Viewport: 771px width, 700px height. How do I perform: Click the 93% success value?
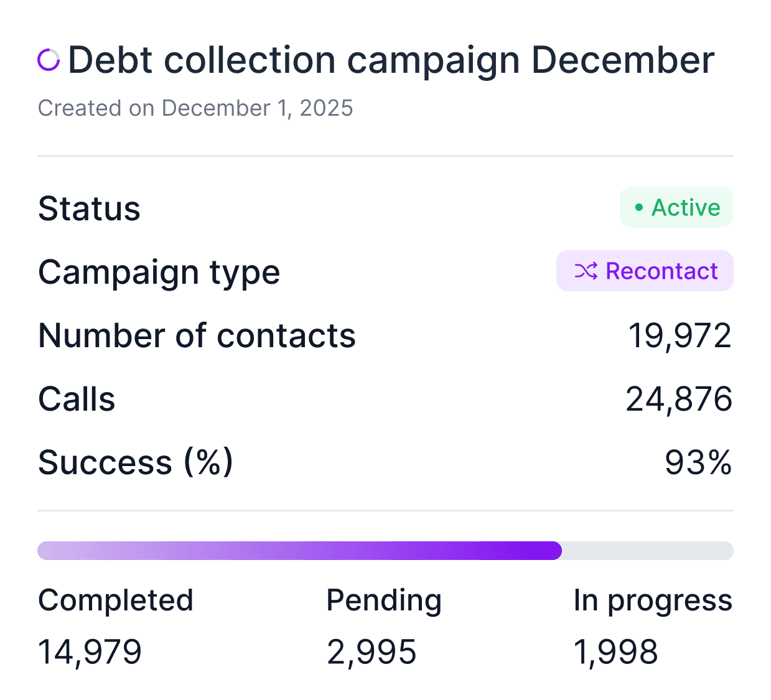698,463
